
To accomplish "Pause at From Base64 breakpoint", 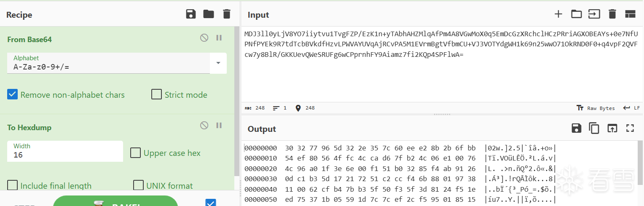I will [219, 38].
